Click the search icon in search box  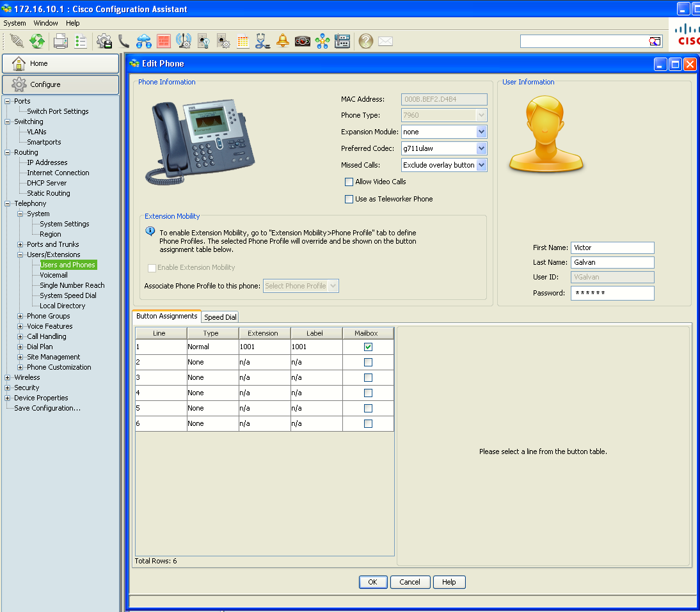pos(655,42)
